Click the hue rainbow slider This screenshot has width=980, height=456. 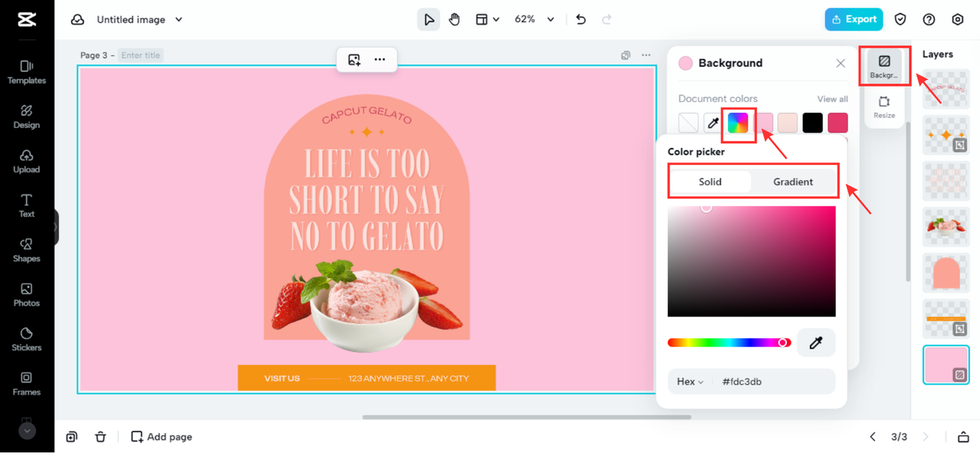729,343
